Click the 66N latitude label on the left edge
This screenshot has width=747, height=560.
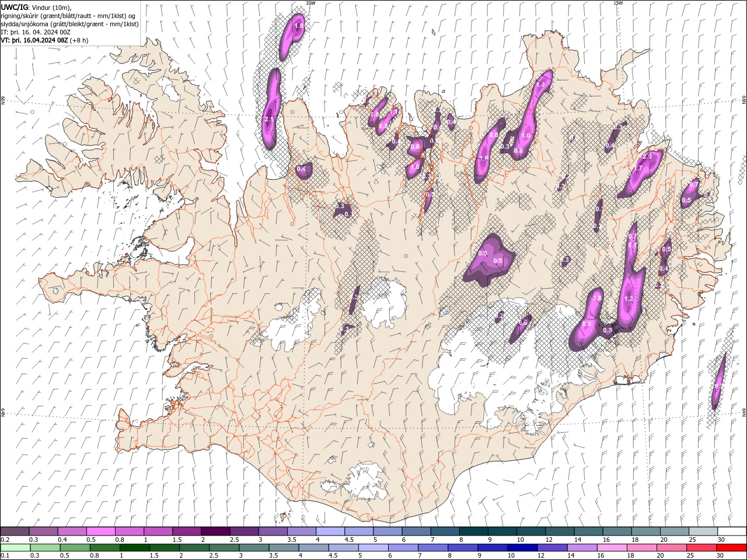(x=3, y=101)
